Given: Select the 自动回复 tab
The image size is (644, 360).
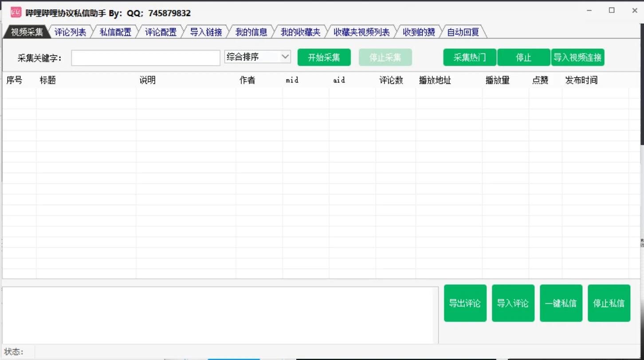Looking at the screenshot, I should tap(463, 32).
